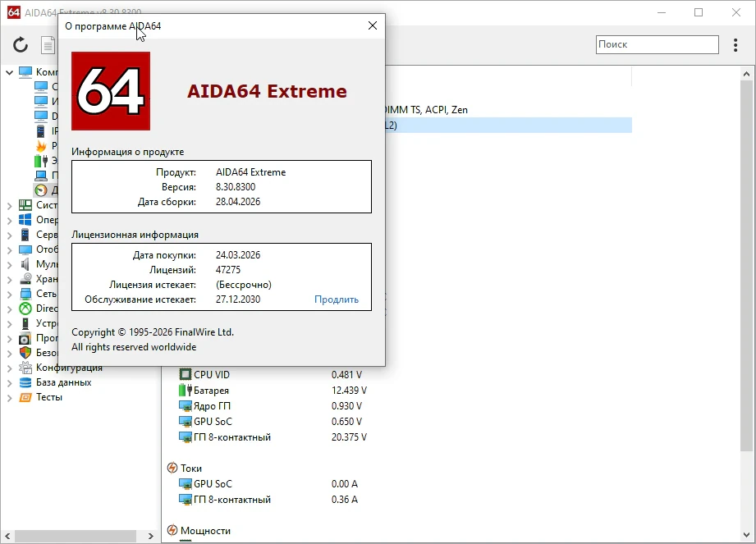
Task: Open the База данных tree item
Action: 64,382
